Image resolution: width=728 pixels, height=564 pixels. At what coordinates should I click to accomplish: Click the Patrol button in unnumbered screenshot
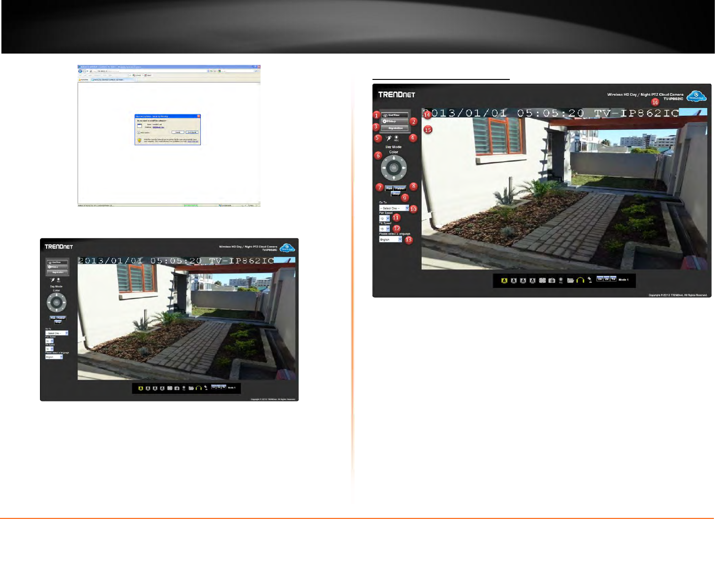61,318
